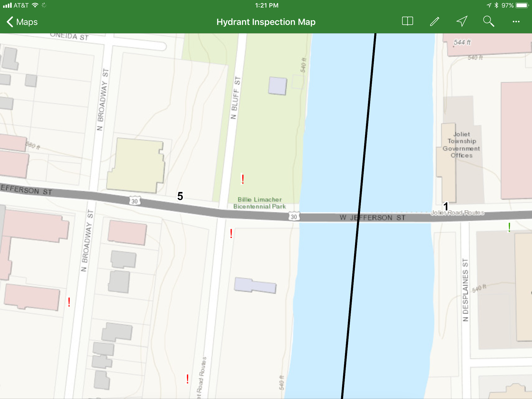Screen dimensions: 532x399
Task: Open the bookmarks panel icon
Action: (x=407, y=21)
